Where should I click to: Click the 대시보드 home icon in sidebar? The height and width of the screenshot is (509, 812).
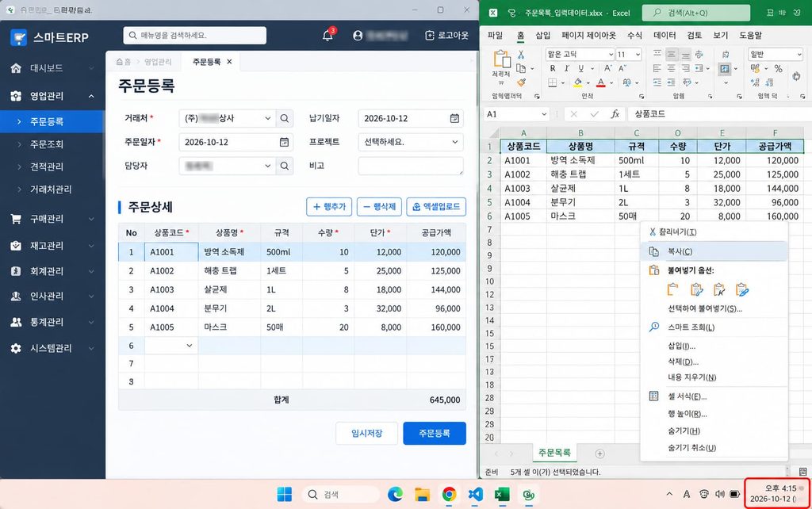tap(16, 68)
